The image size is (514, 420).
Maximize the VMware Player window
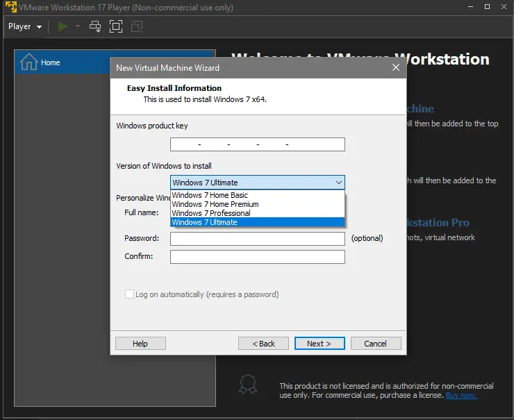pyautogui.click(x=487, y=6)
